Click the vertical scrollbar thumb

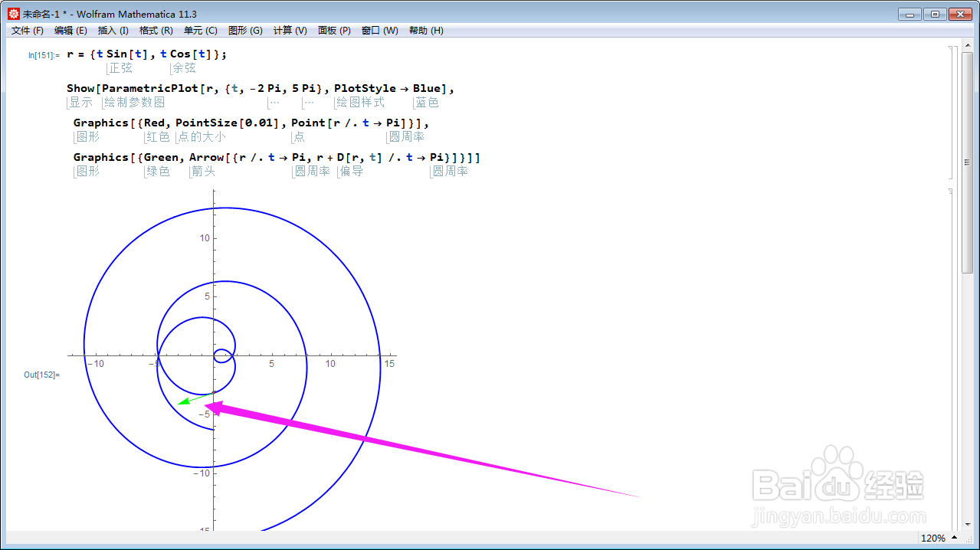coord(968,164)
